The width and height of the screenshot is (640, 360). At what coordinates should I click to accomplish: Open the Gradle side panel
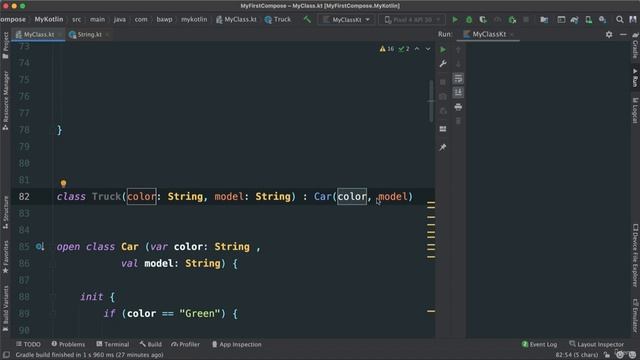coord(635,46)
